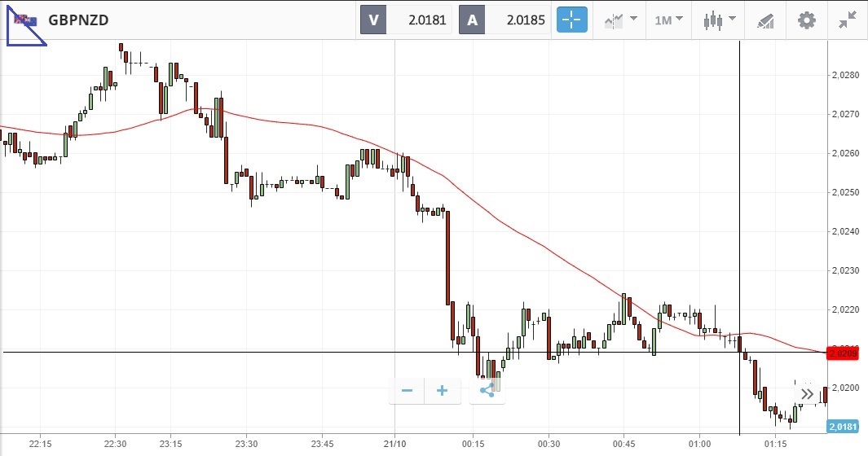Click the 21/10 date marker on time axis

[x=394, y=444]
